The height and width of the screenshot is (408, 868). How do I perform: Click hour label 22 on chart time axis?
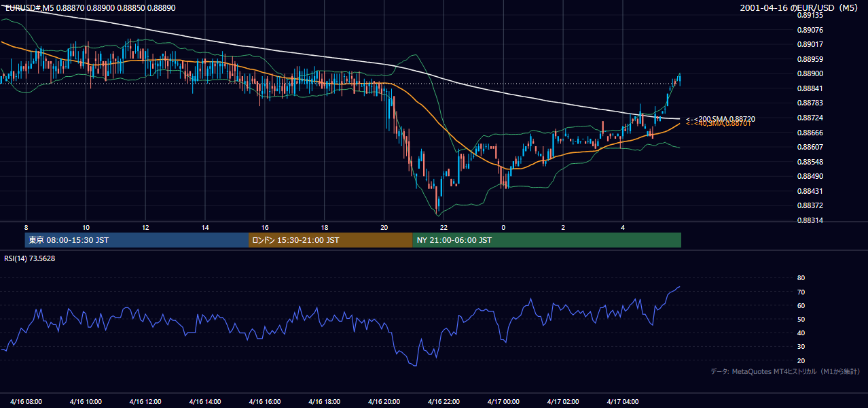pos(444,227)
